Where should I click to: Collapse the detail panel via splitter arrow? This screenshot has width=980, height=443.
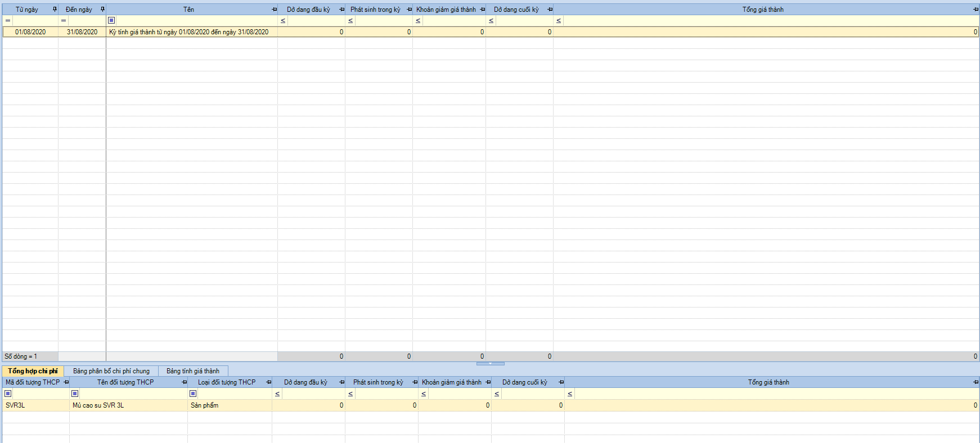490,364
